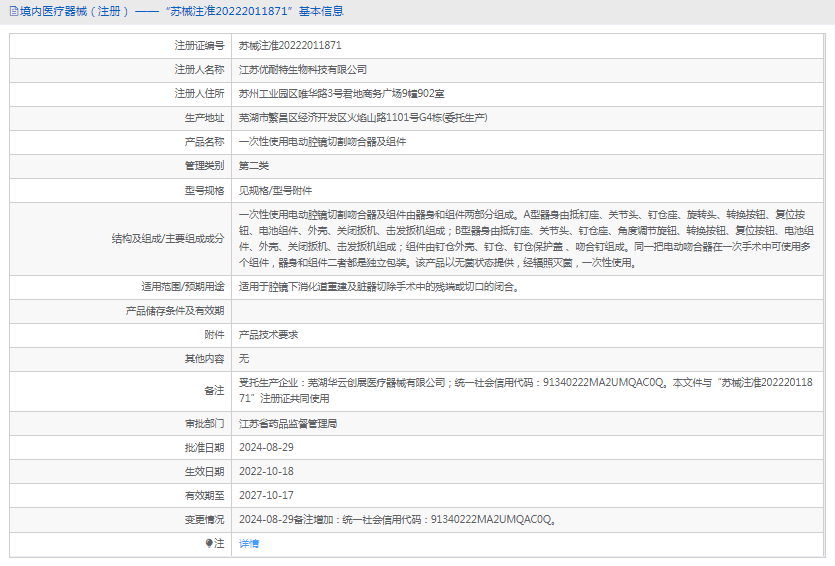
Task: Select registrant name 江苏优耐特生物科技有限公司
Action: [x=302, y=70]
